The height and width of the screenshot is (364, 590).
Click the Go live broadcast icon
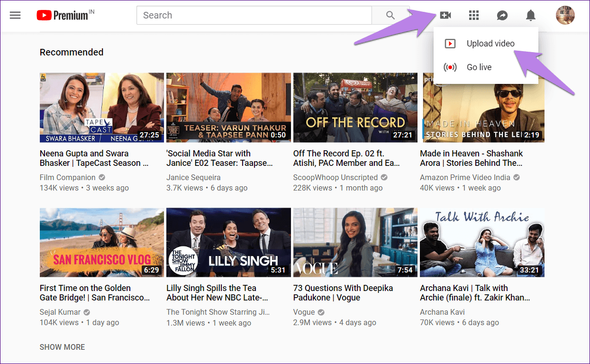pos(450,67)
